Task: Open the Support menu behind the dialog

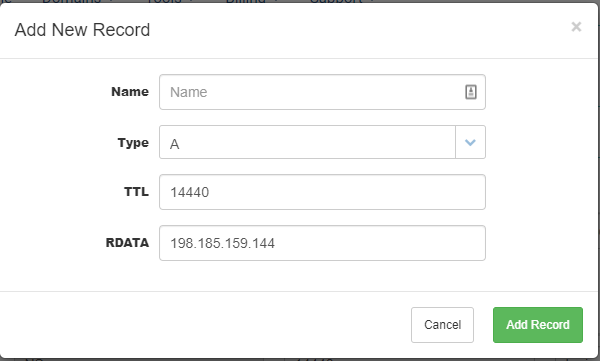Action: (x=341, y=1)
